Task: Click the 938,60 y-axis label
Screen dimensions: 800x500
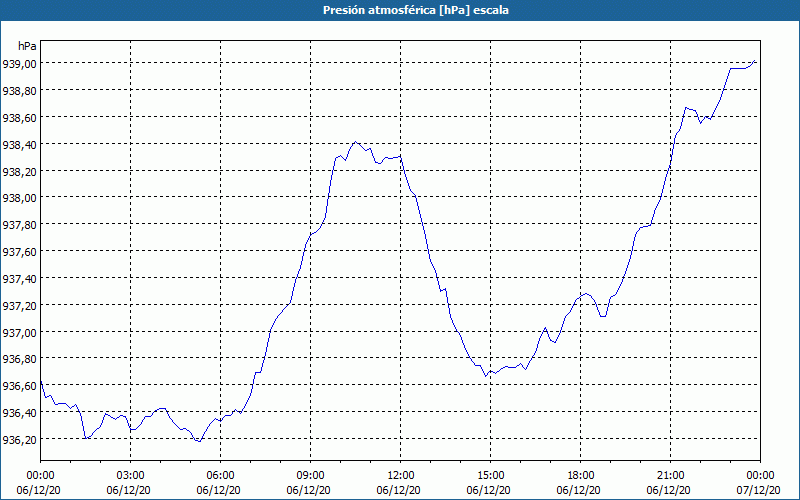Action: pos(19,117)
